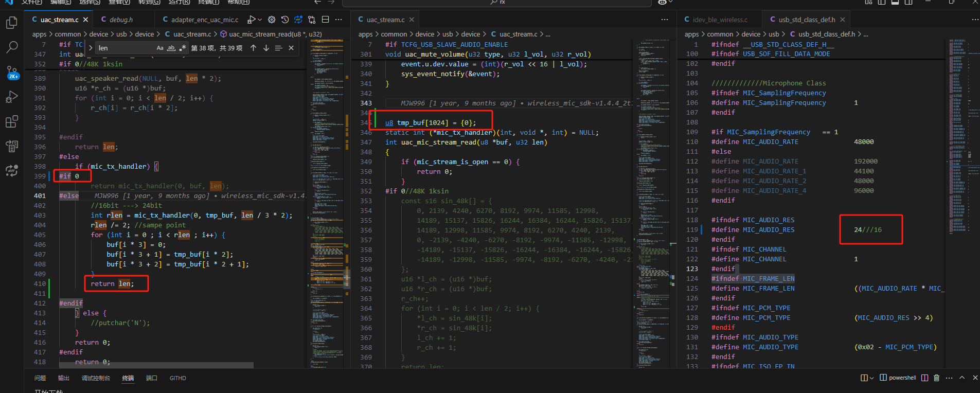Viewport: 980px width, 393px height.
Task: Expand the replace field chevron in find widget
Action: click(91, 48)
